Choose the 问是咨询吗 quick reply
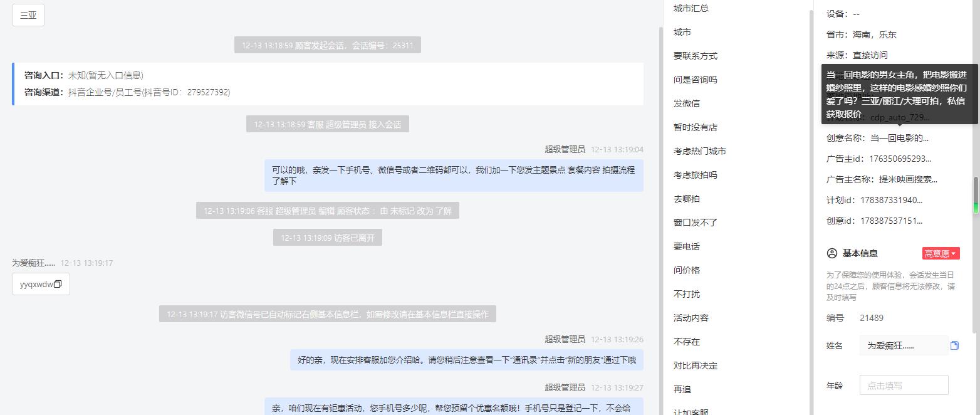The image size is (980, 415). coord(696,80)
